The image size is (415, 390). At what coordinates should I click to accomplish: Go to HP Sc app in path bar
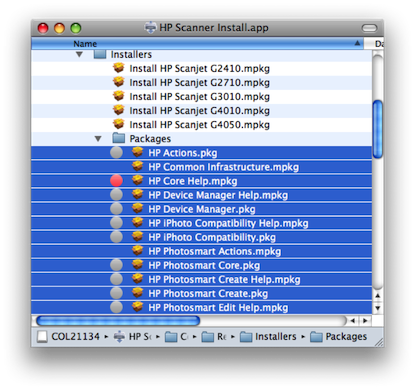pos(133,337)
